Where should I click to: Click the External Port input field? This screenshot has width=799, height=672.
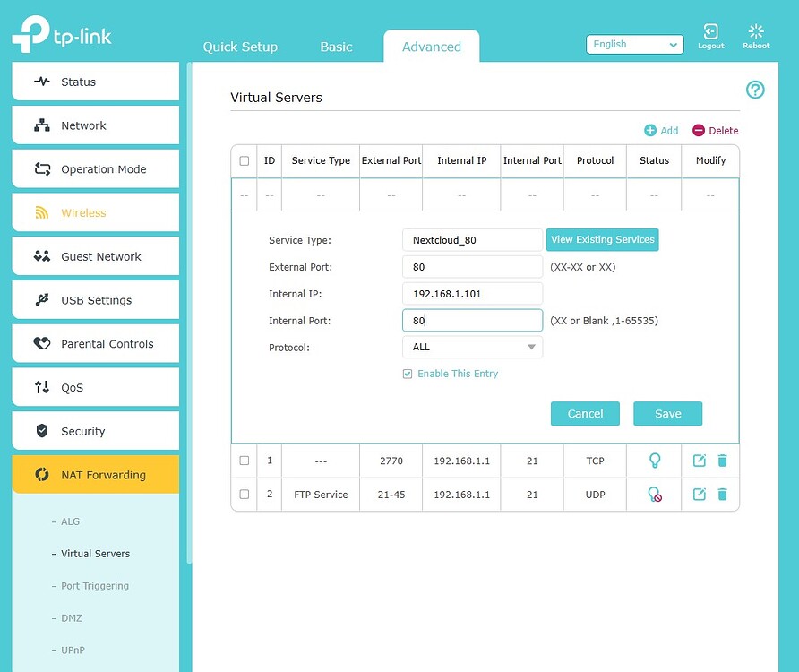click(472, 267)
